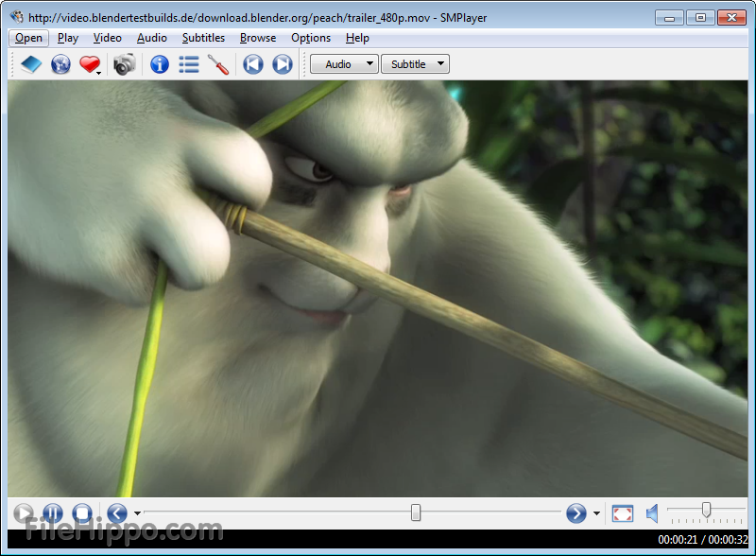Jump to previous track in toolbar
The height and width of the screenshot is (556, 756).
[253, 64]
